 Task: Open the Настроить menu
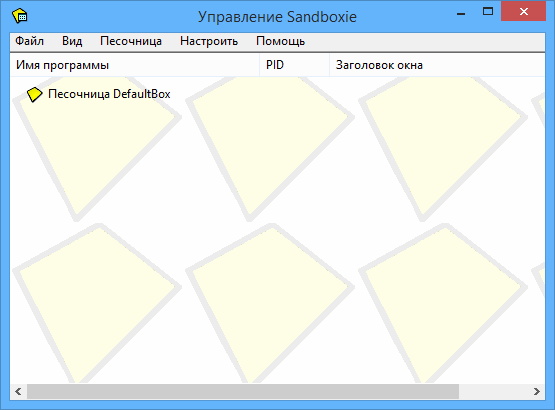(209, 41)
